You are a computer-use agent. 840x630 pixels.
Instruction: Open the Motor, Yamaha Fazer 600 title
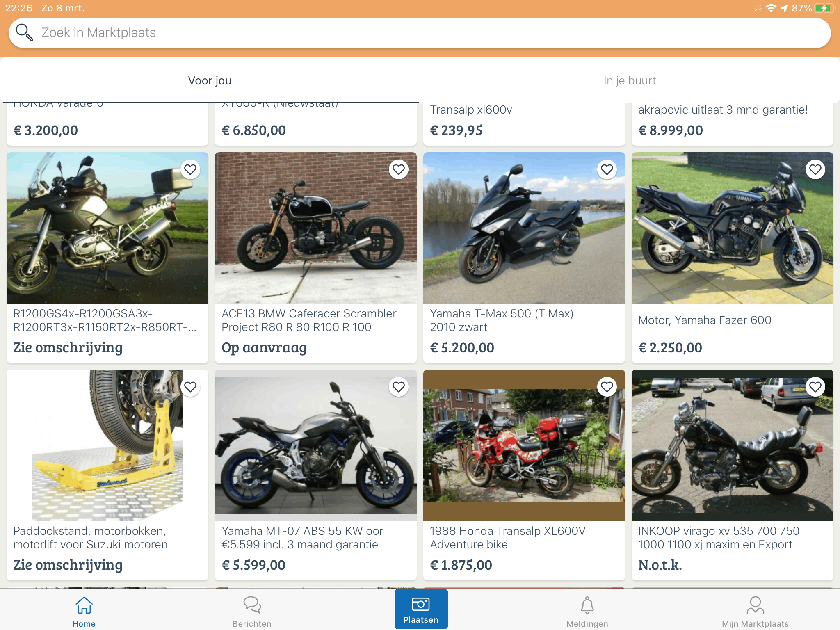tap(705, 320)
